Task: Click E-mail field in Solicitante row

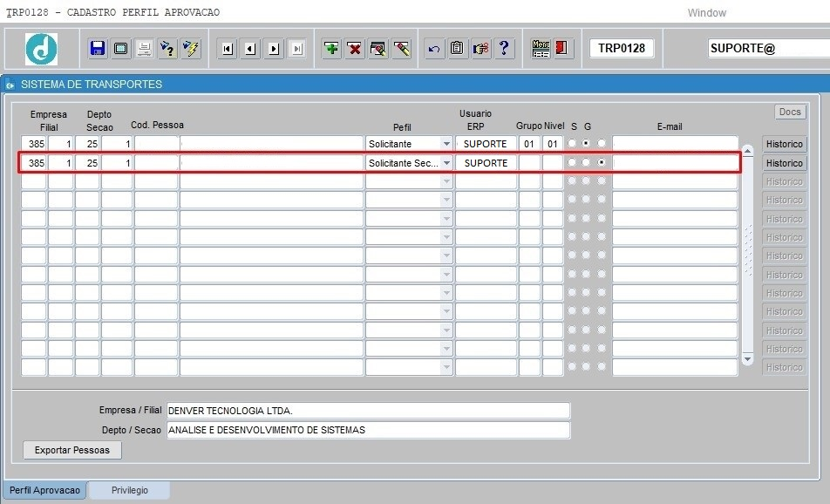Action: tap(675, 144)
